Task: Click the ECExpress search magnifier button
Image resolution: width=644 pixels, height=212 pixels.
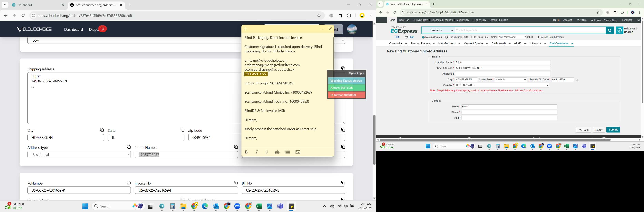Action: point(610,30)
